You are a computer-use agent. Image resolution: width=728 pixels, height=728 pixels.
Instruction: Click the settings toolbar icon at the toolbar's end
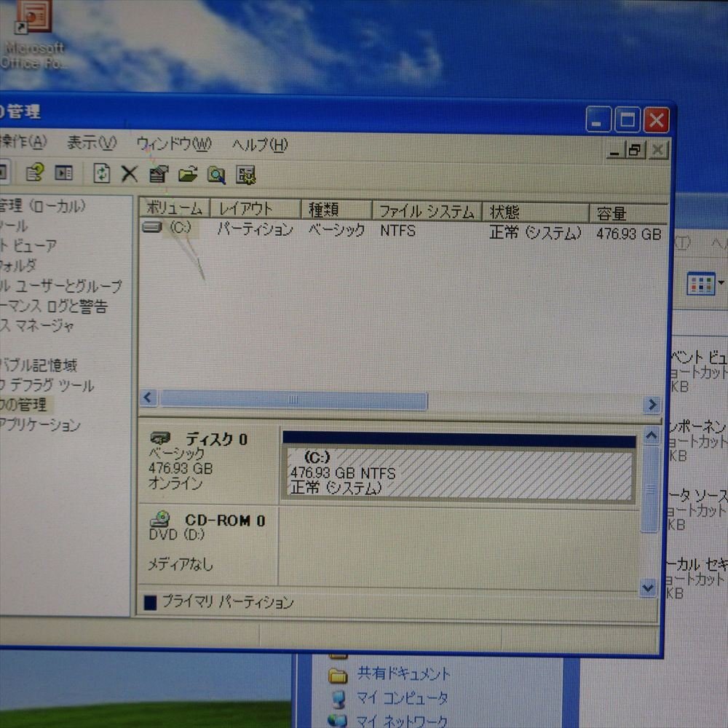(245, 175)
